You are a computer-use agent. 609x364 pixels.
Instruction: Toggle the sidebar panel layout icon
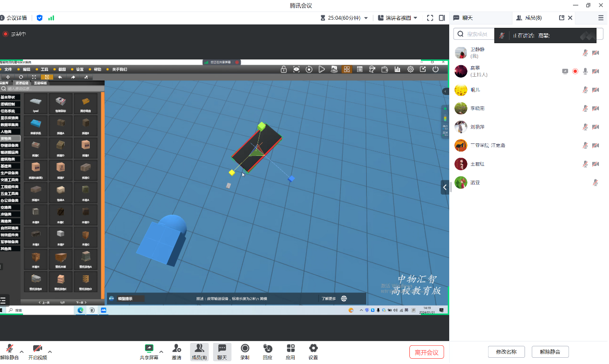tap(442, 18)
